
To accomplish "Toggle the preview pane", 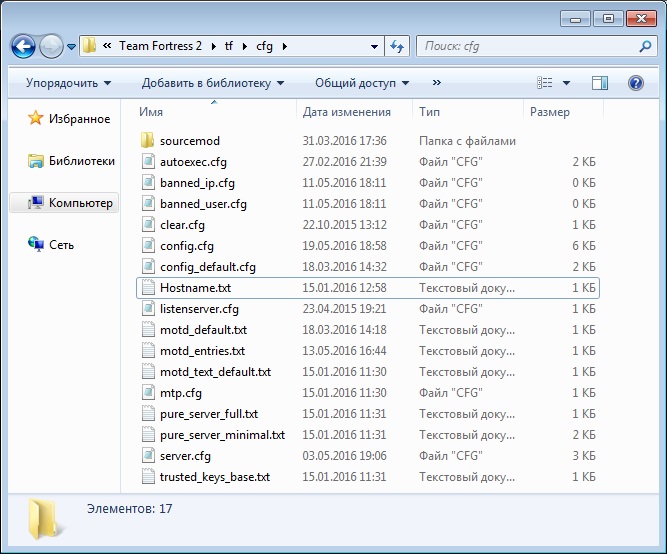I will [600, 83].
